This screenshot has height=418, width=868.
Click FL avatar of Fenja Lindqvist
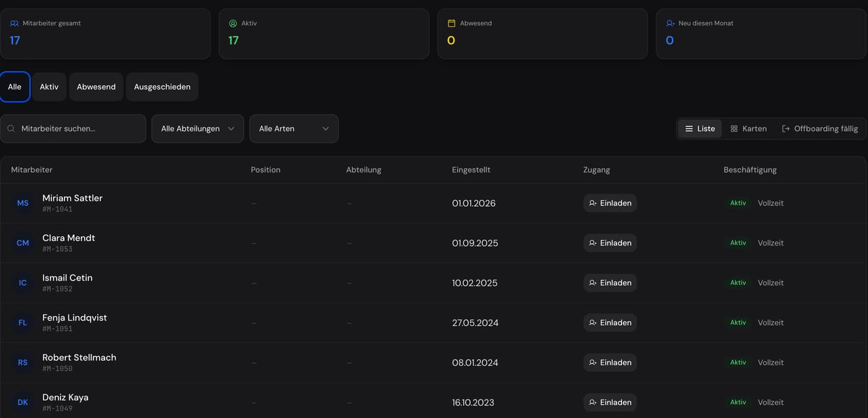(23, 323)
